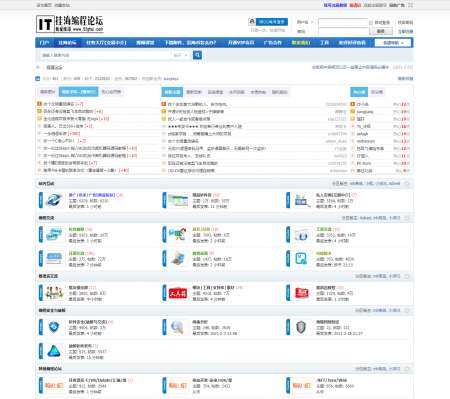This screenshot has height=399, width=450.
Task: Open the forum with the magnifying glass icon
Action: tap(177, 327)
